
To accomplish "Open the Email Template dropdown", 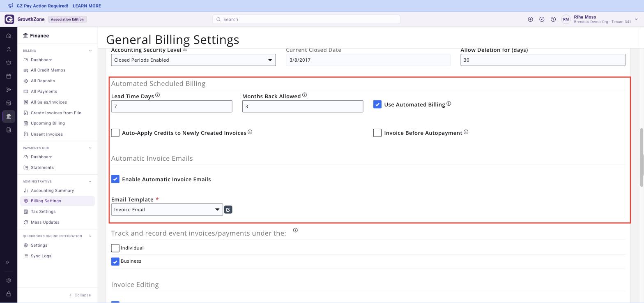I will (167, 210).
